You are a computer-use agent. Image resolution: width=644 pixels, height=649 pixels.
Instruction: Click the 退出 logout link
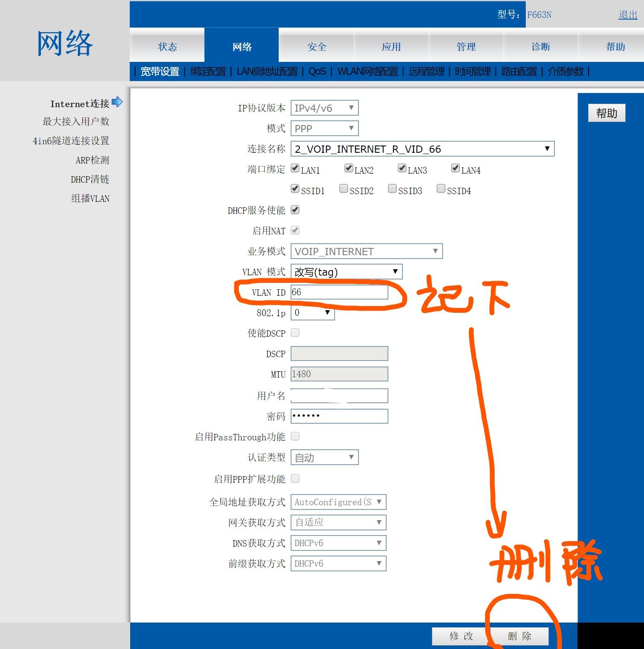tap(627, 15)
